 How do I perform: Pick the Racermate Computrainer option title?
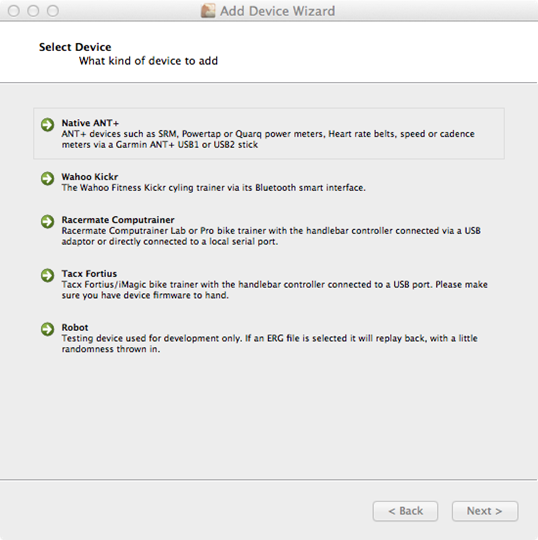click(x=118, y=220)
